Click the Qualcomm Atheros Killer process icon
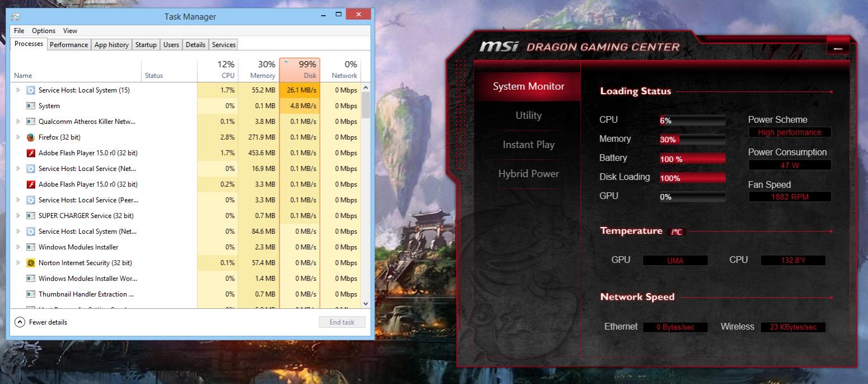Viewport: 868px width, 384px height. point(31,122)
